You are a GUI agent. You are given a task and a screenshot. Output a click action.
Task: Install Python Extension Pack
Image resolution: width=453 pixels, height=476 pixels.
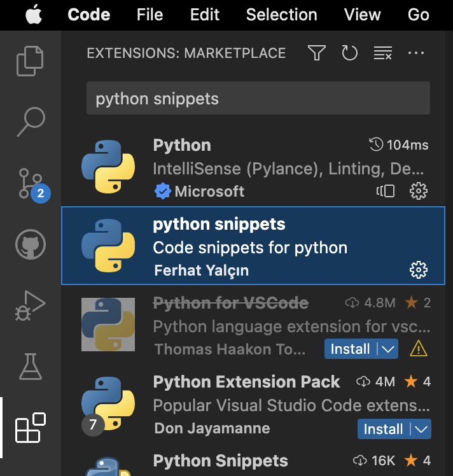[x=384, y=429]
